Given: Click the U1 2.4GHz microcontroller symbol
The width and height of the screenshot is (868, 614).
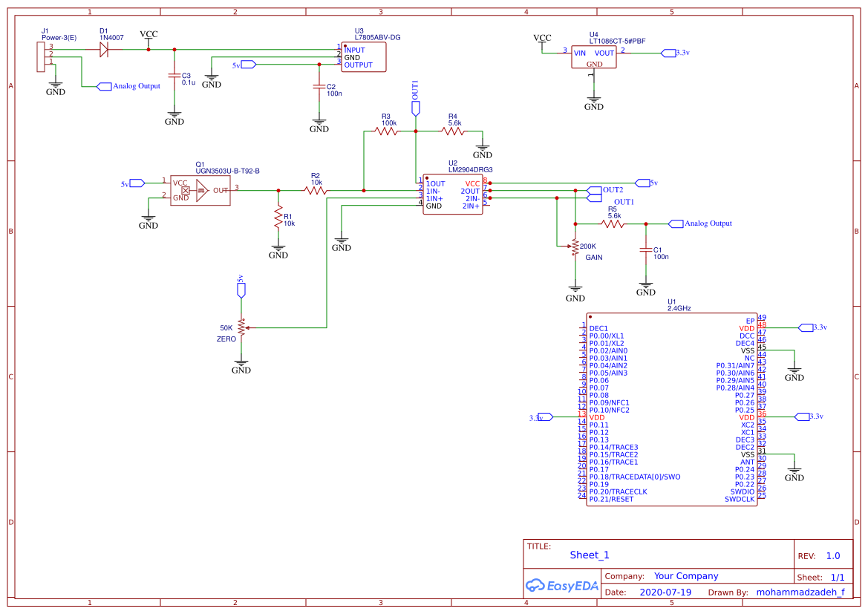Looking at the screenshot, I should point(672,408).
